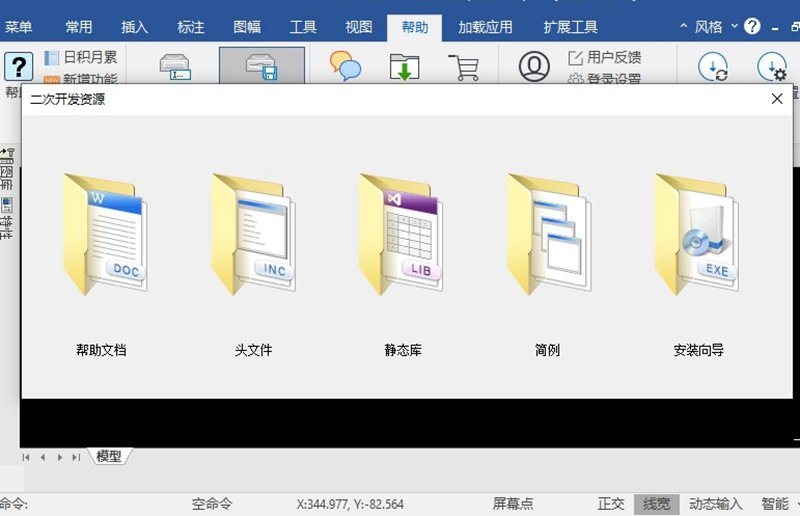Click the 头文件 folder label
The width and height of the screenshot is (800, 516).
(253, 350)
